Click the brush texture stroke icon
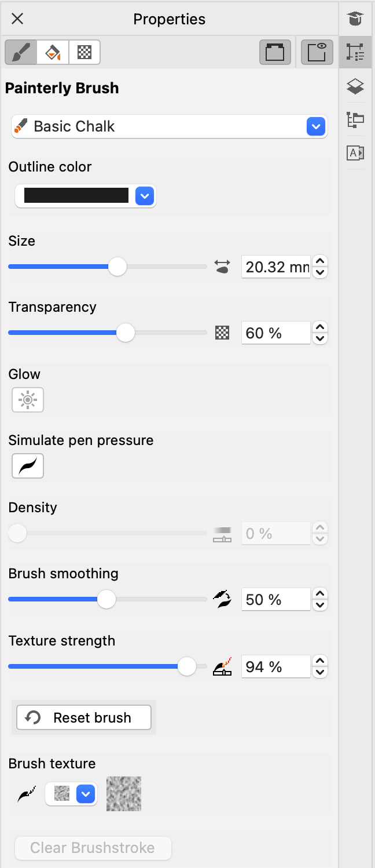This screenshot has height=868, width=375. [x=27, y=794]
